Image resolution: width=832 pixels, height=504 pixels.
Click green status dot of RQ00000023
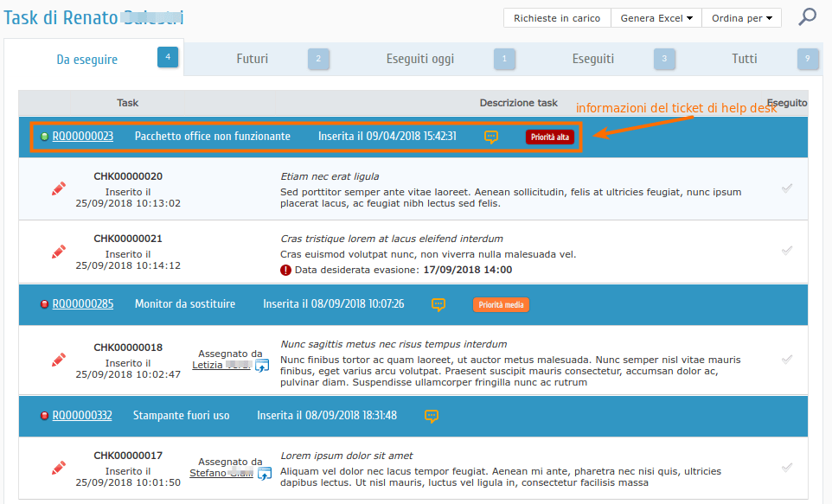tap(45, 137)
